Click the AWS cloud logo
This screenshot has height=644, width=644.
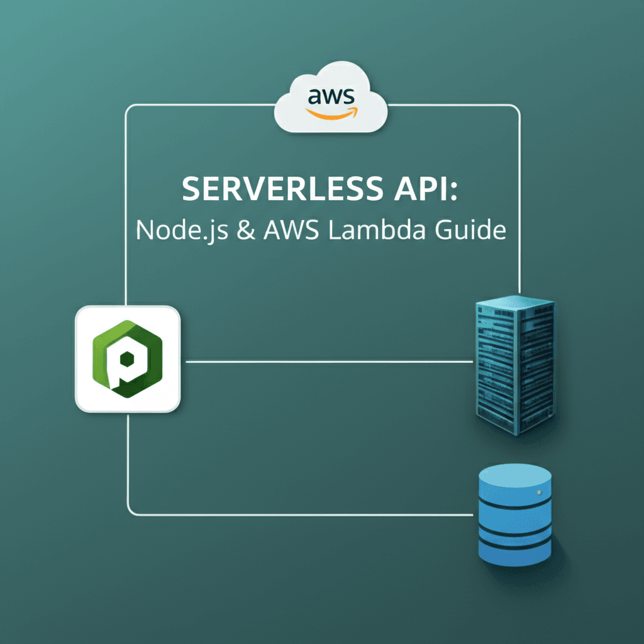[x=331, y=97]
